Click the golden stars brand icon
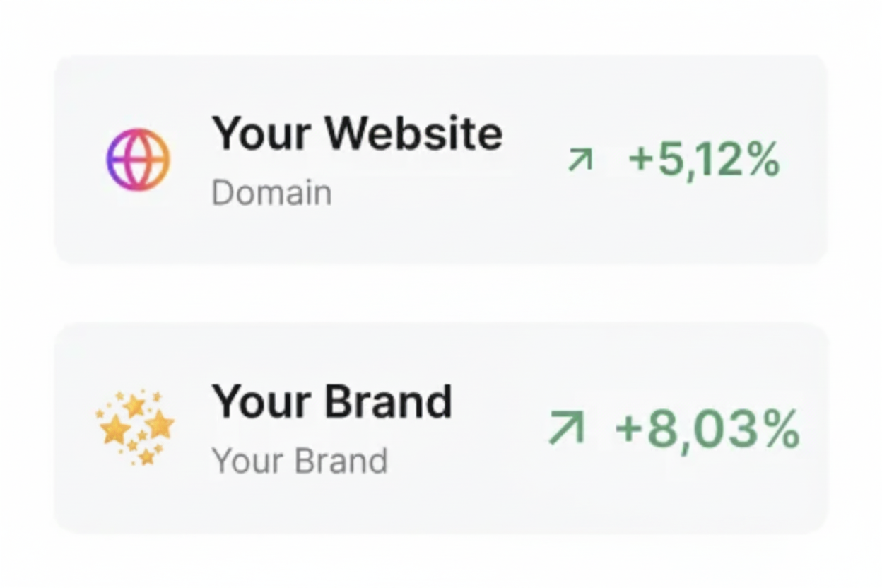Viewport: 882px width, 588px height. [135, 427]
